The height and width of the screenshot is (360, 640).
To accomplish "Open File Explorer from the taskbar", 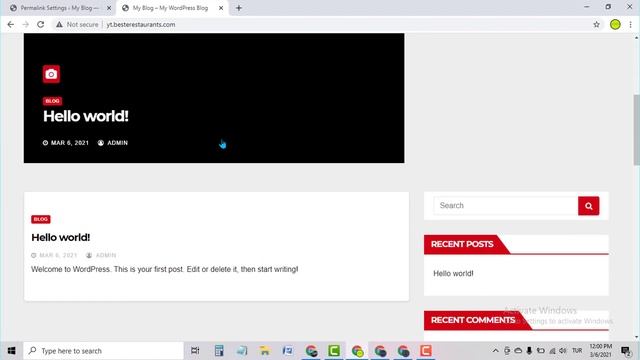I will pyautogui.click(x=265, y=351).
